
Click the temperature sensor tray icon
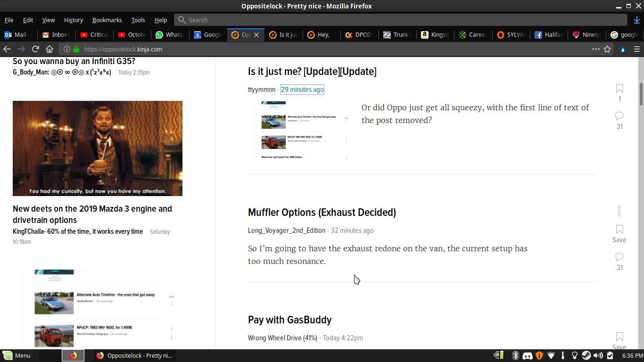point(563,355)
